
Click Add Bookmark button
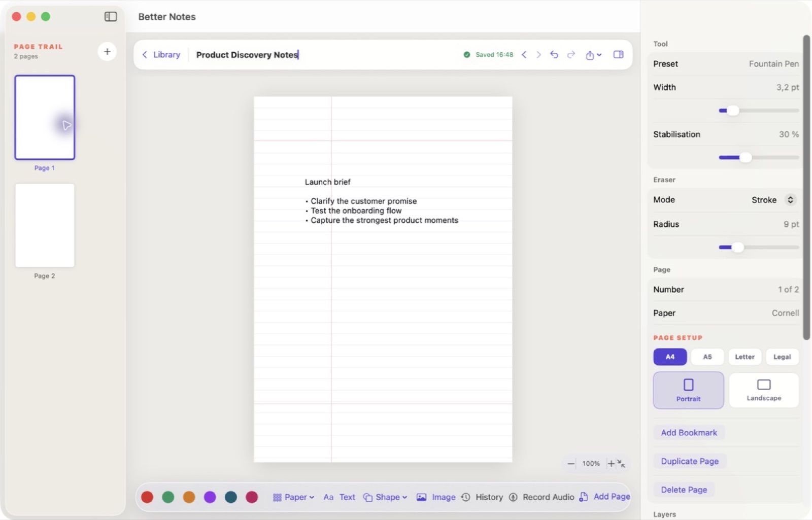tap(689, 433)
